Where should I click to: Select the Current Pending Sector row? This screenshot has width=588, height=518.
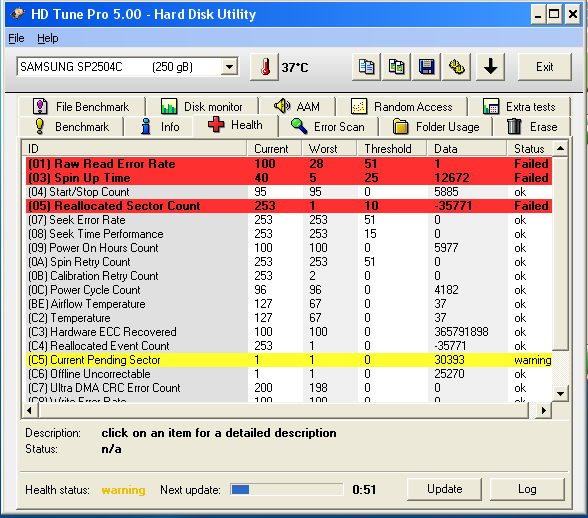[x=289, y=360]
